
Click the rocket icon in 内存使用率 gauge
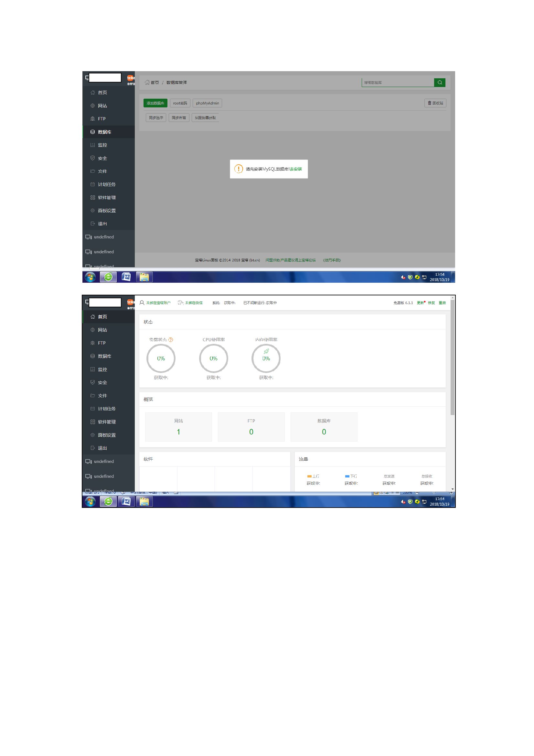(x=266, y=351)
